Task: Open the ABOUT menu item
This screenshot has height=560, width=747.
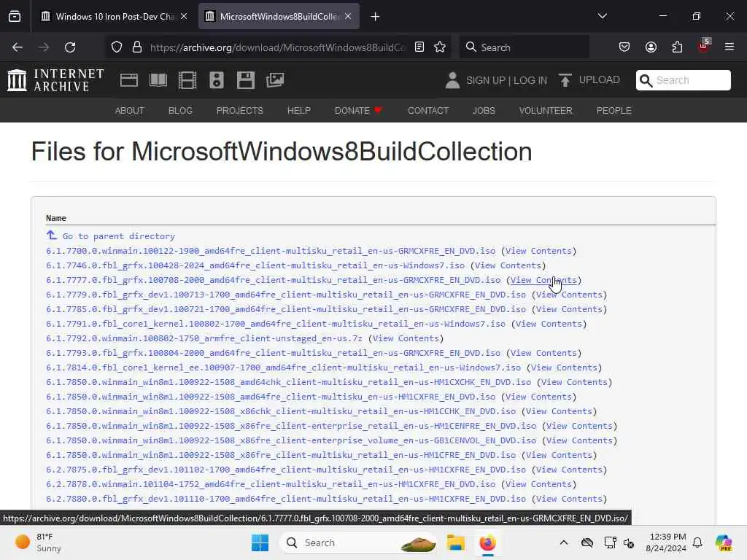Action: coord(130,111)
